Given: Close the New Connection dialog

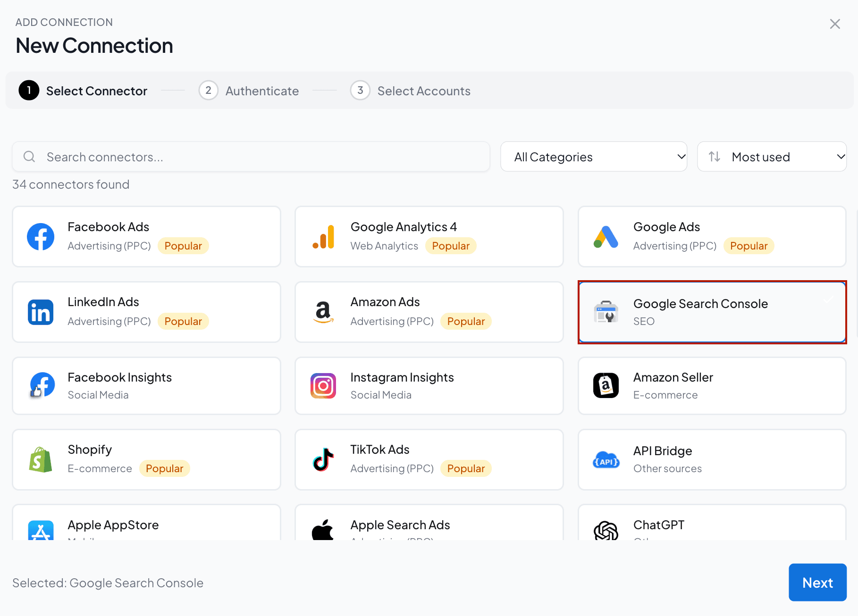Looking at the screenshot, I should tap(835, 24).
